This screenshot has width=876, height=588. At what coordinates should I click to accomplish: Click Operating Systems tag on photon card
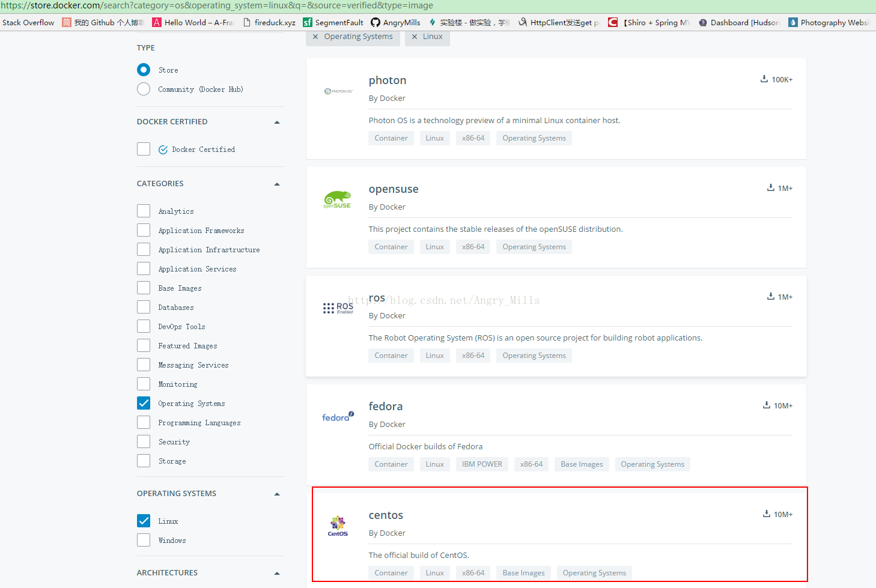(534, 138)
